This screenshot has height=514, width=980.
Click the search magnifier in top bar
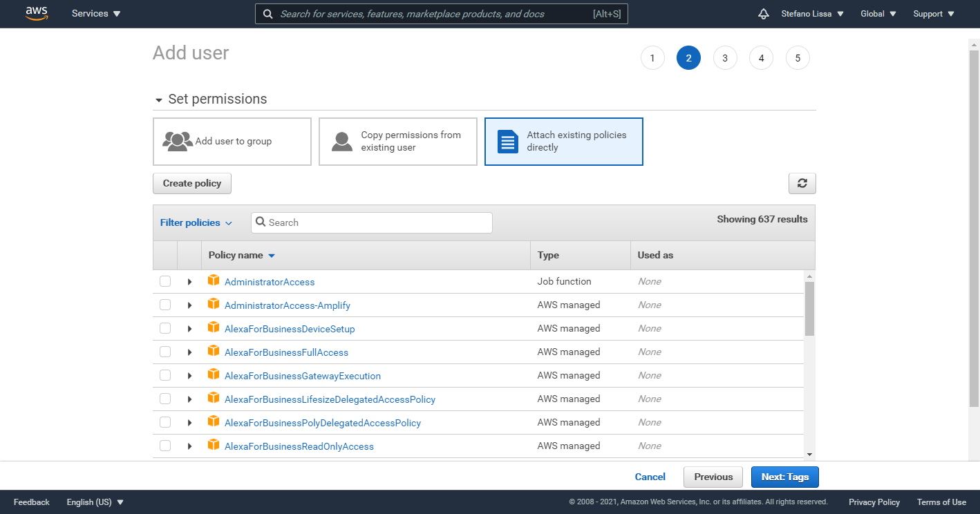point(268,14)
